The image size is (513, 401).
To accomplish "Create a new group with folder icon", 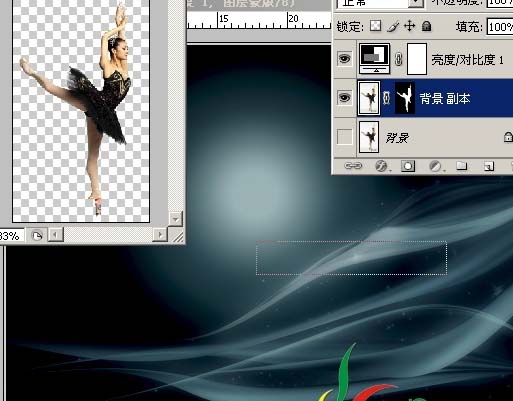I will [462, 166].
